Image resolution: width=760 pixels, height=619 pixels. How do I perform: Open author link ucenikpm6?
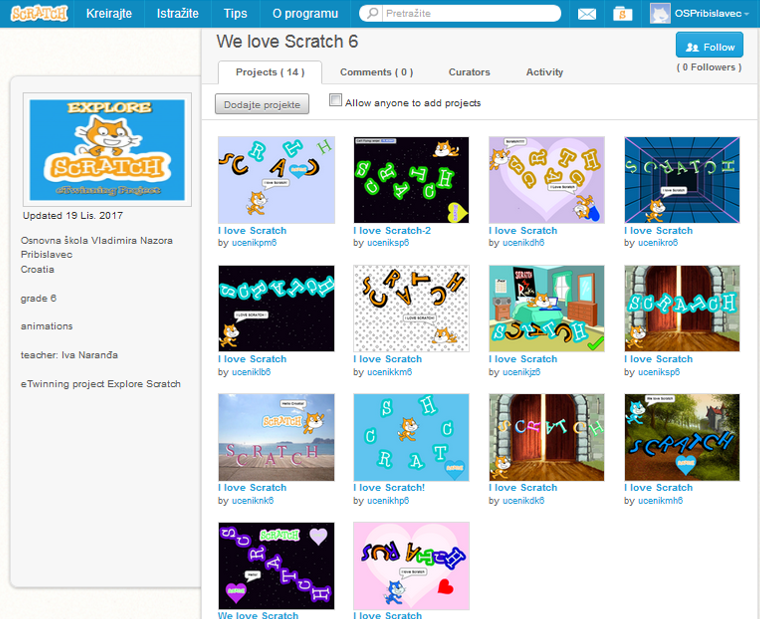tap(254, 243)
